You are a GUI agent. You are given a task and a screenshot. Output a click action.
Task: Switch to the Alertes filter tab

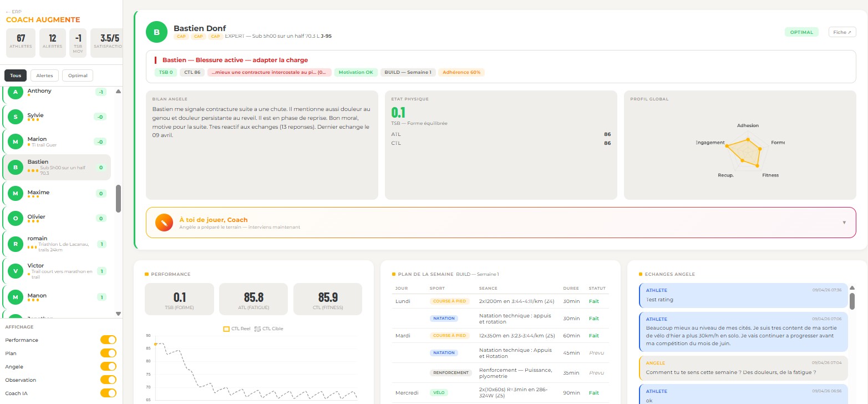[44, 75]
